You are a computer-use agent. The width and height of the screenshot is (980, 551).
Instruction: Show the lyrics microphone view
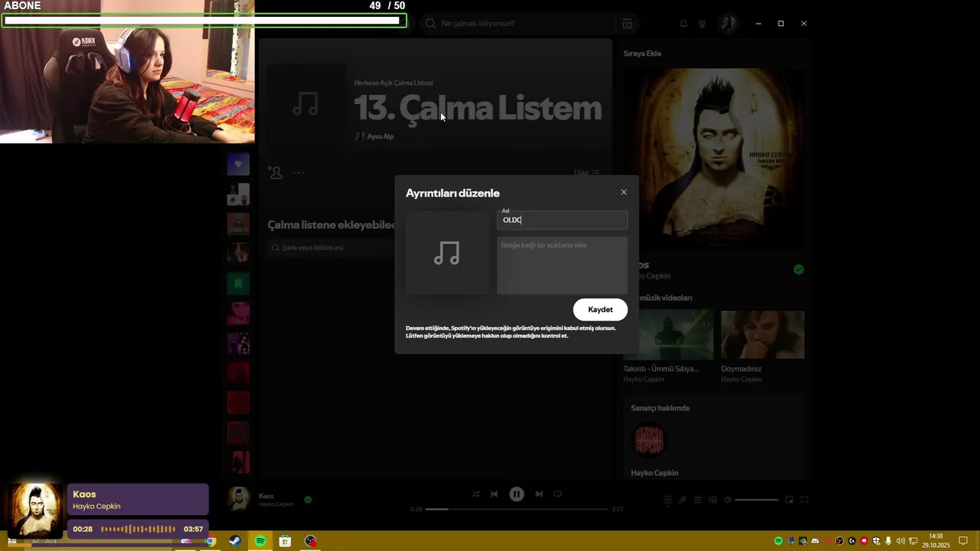click(x=682, y=500)
